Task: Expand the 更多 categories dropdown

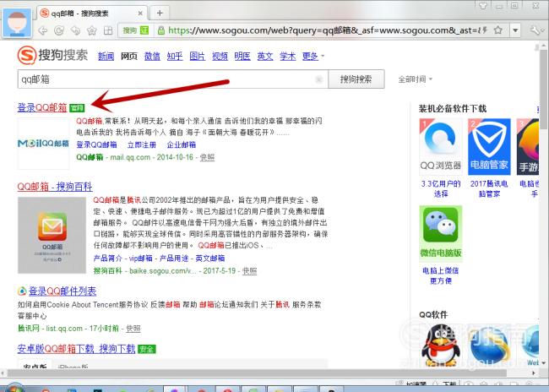Action: click(313, 56)
